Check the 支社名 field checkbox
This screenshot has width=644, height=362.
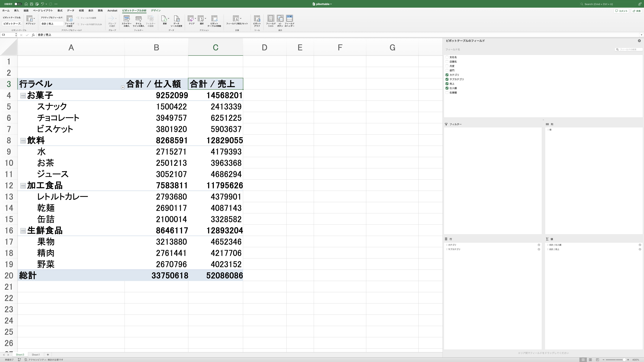click(x=447, y=57)
